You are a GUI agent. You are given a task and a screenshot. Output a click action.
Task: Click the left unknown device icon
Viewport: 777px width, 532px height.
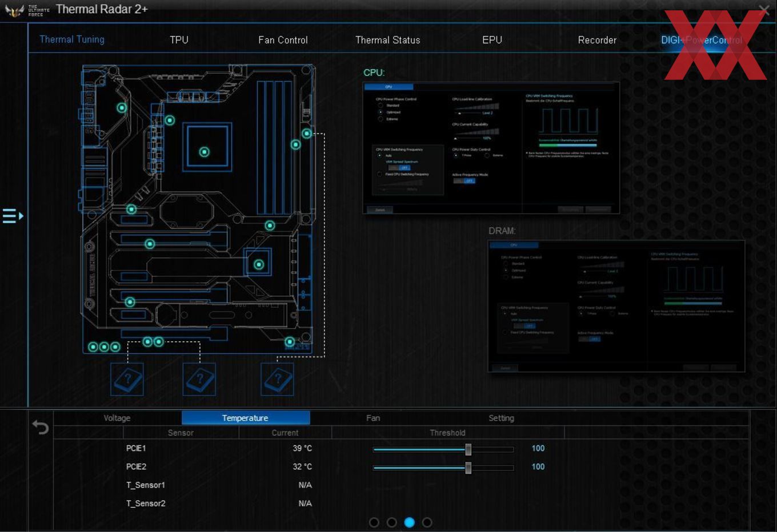coord(127,379)
